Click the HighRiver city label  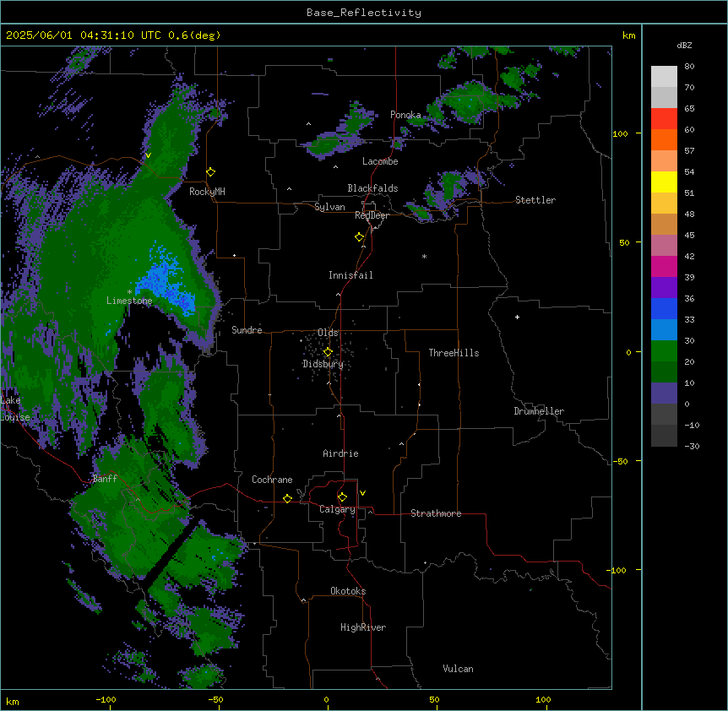tap(363, 627)
